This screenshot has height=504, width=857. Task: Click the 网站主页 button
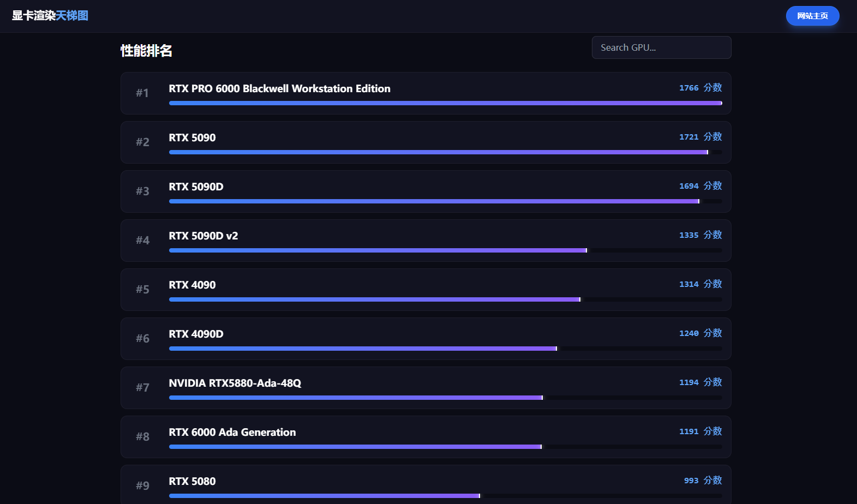pos(812,16)
